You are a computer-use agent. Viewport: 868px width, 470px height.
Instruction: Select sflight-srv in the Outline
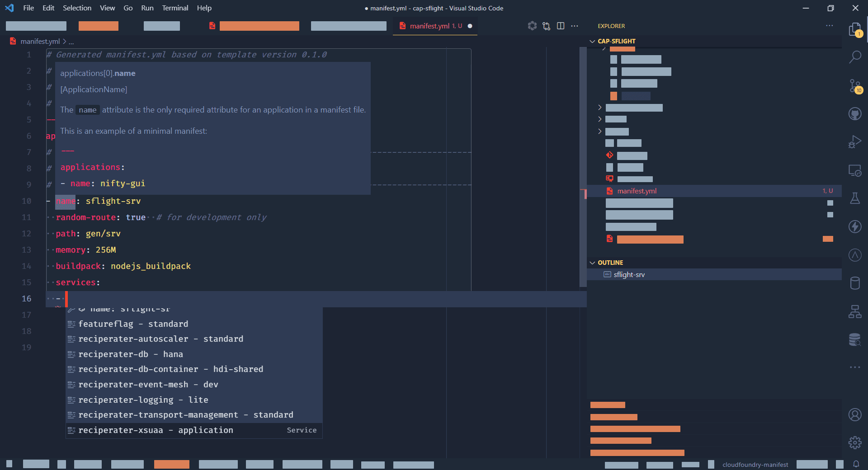[x=714, y=275]
